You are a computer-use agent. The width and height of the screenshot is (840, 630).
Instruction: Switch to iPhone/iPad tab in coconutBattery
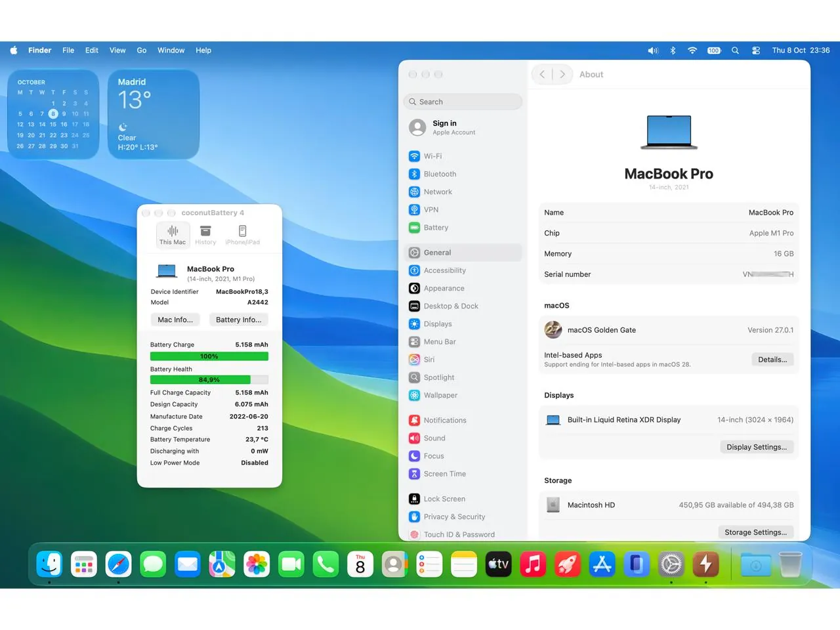242,234
